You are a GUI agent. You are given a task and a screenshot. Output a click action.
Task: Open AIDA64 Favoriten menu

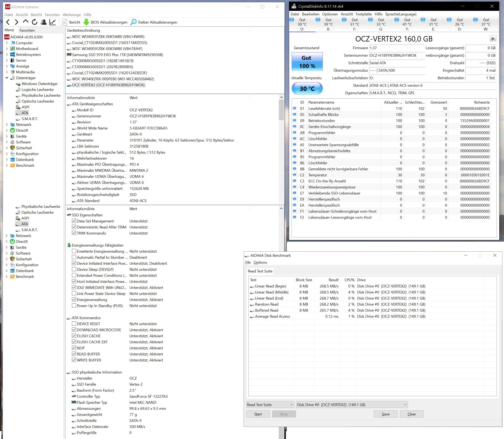point(52,15)
